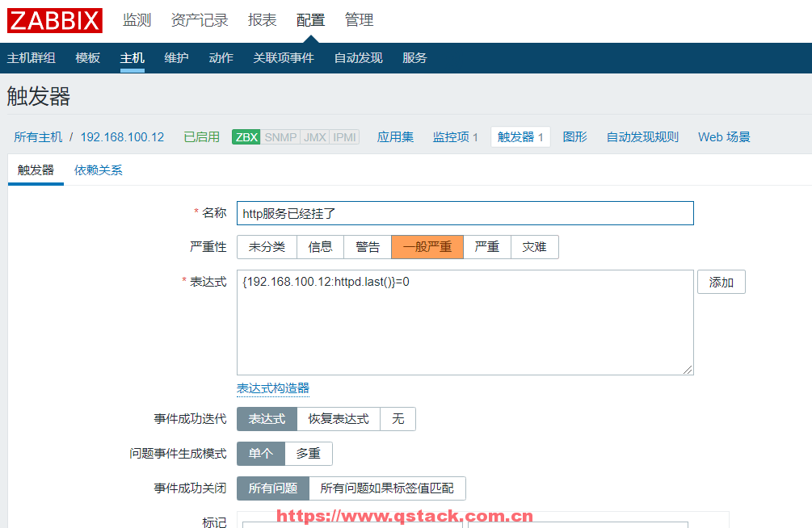812x528 pixels.
Task: Open the 表达式构造器 link
Action: click(273, 388)
